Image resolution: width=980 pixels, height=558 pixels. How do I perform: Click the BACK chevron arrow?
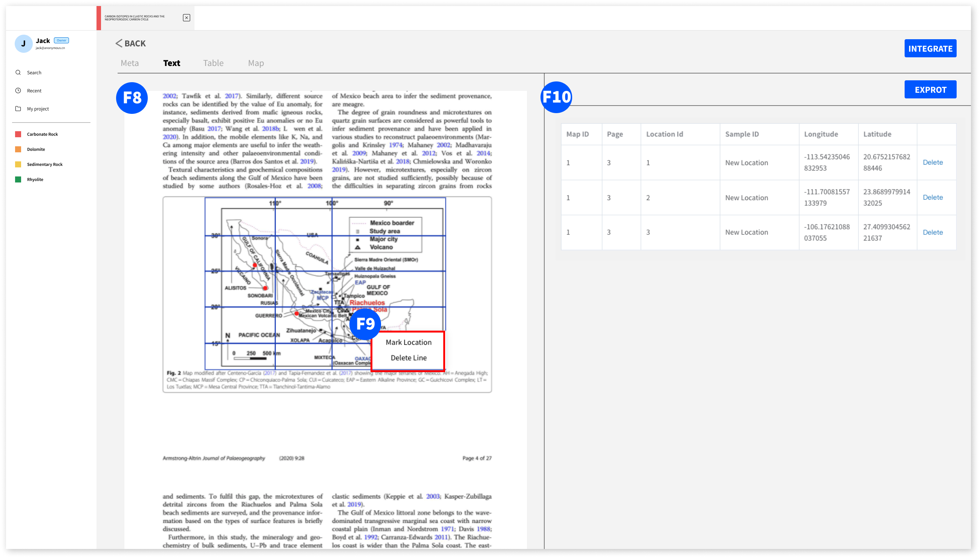tap(119, 43)
